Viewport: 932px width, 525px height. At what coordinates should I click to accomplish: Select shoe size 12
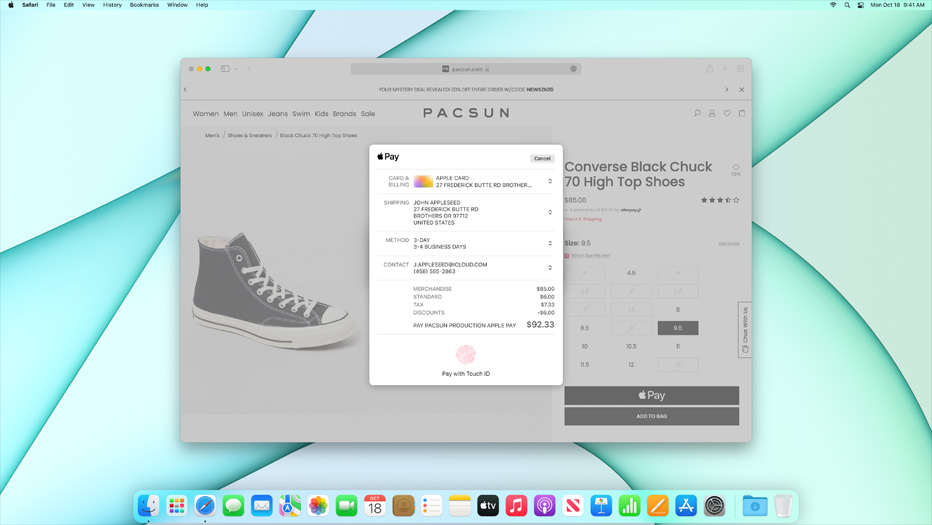pyautogui.click(x=631, y=364)
